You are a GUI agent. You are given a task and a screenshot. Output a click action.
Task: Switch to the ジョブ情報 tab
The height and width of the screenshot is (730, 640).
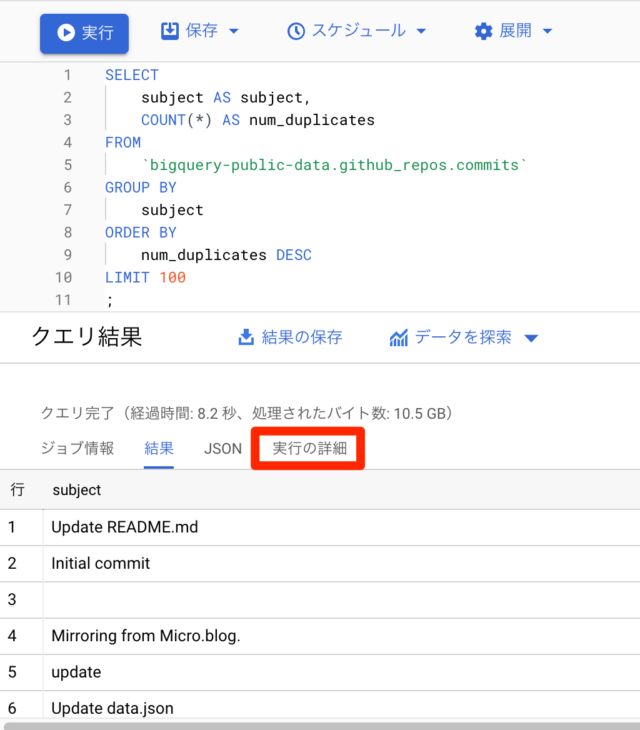(x=77, y=448)
